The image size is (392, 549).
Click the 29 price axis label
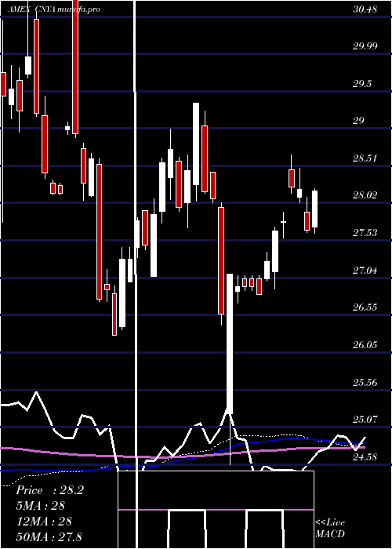[359, 121]
